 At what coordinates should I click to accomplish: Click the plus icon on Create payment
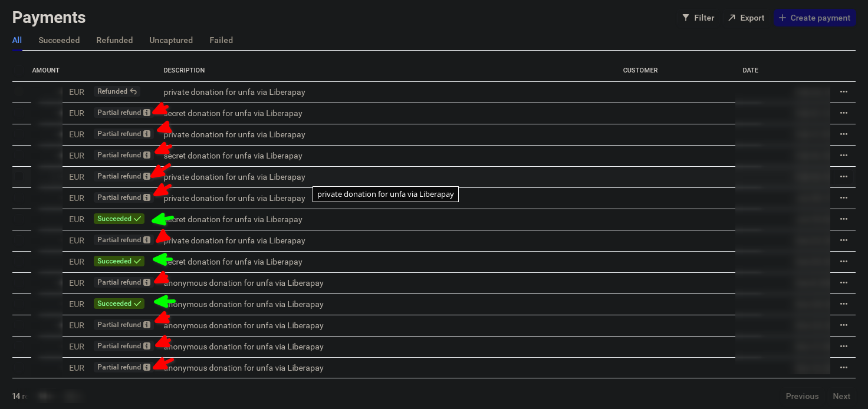click(x=782, y=18)
